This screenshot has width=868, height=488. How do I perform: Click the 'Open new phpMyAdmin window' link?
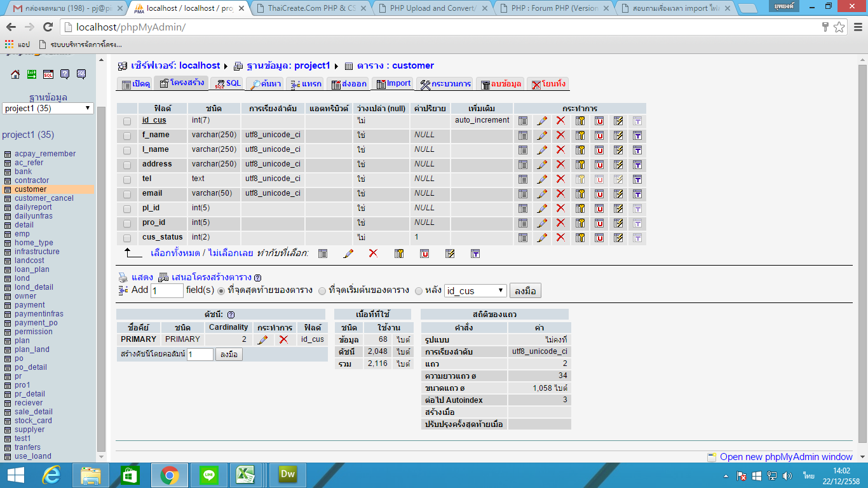[785, 457]
